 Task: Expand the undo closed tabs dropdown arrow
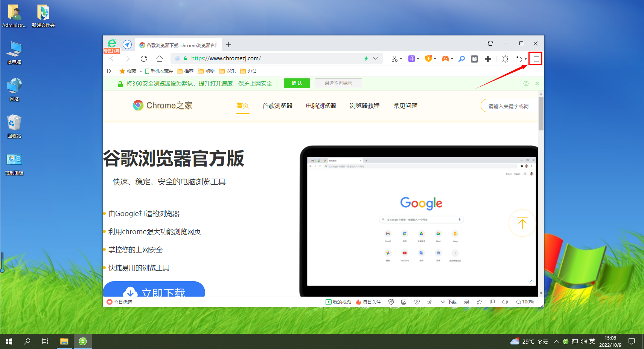click(x=525, y=59)
